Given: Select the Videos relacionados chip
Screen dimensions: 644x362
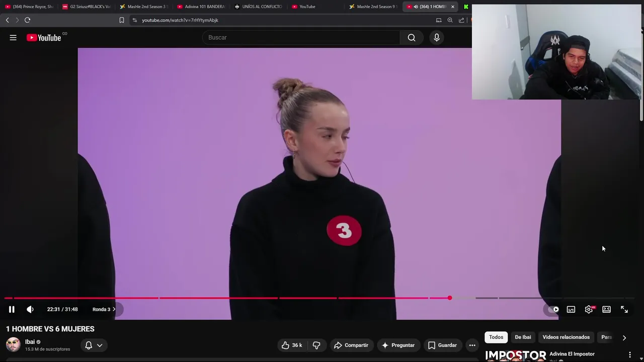Looking at the screenshot, I should click(x=566, y=337).
